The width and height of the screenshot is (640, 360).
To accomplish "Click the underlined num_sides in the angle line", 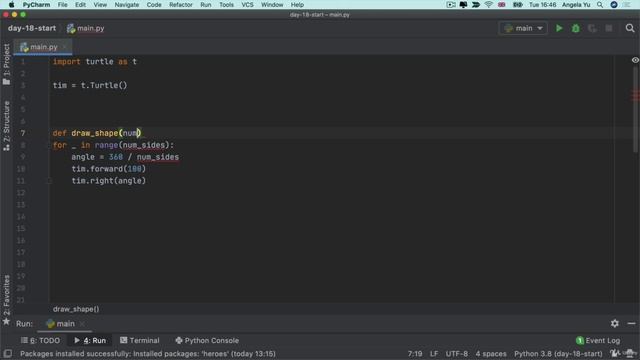I will 158,157.
